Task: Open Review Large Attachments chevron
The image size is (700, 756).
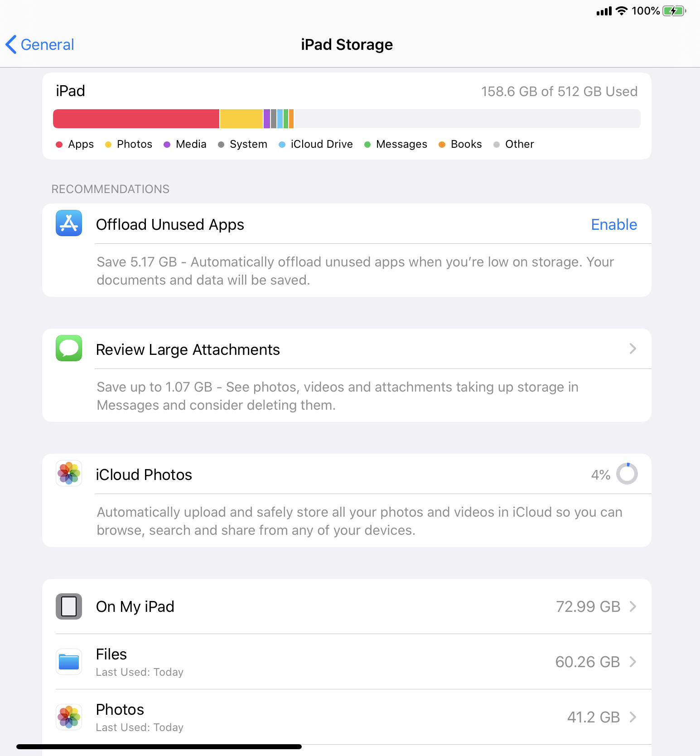Action: [x=633, y=349]
